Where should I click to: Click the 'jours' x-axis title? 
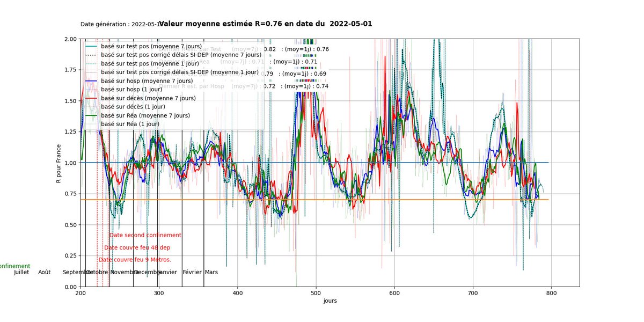[x=329, y=301]
